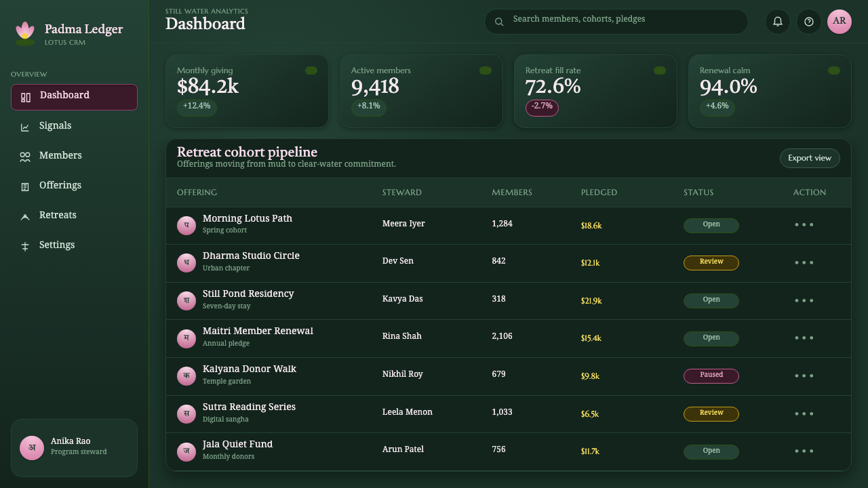Navigate to Members
The width and height of the screenshot is (868, 488).
[x=74, y=156]
